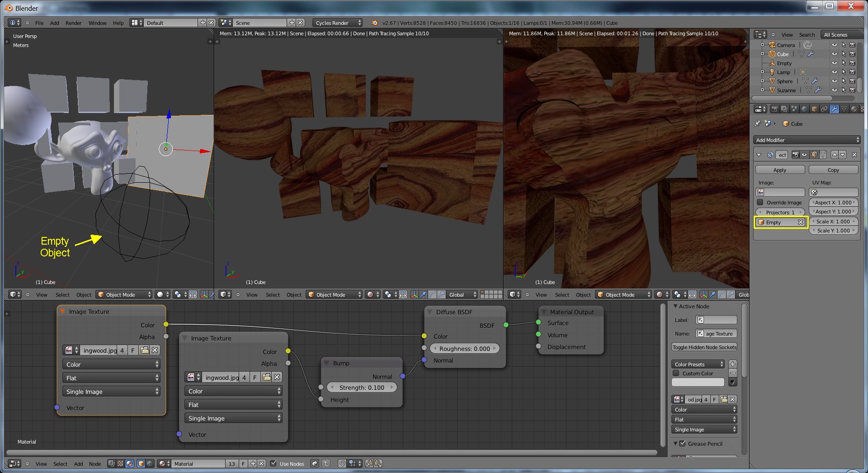Open the World properties tab globe icon
Viewport: 868px width, 473px height.
point(804,109)
